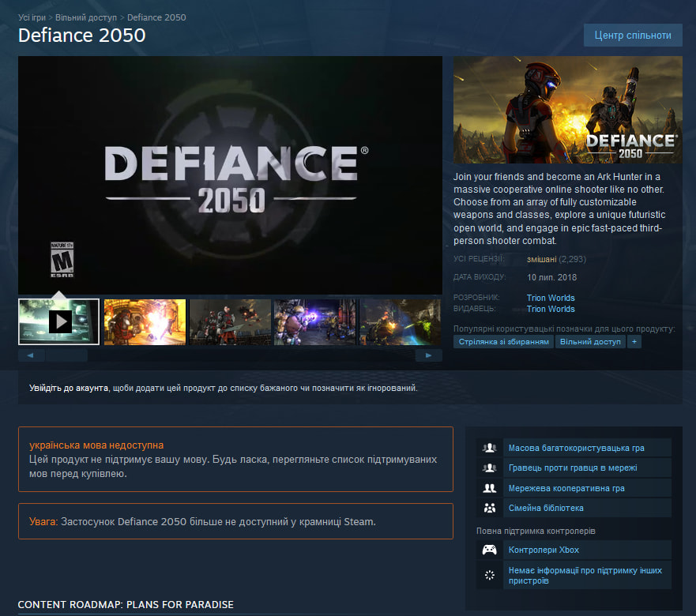
Task: Open Trion Worlds developer link
Action: point(551,298)
